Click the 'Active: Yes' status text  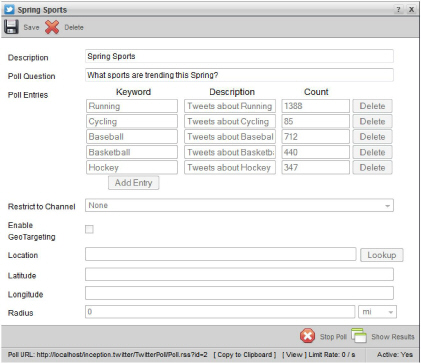click(395, 355)
